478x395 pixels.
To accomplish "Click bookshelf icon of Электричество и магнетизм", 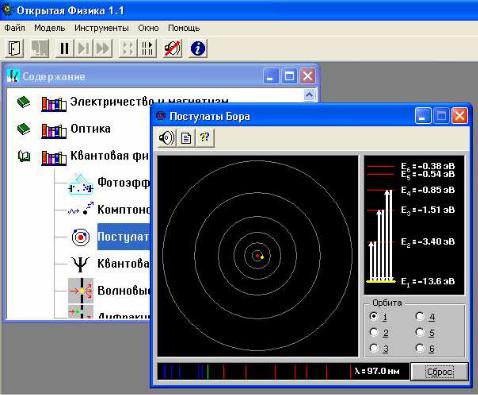I will tap(53, 103).
